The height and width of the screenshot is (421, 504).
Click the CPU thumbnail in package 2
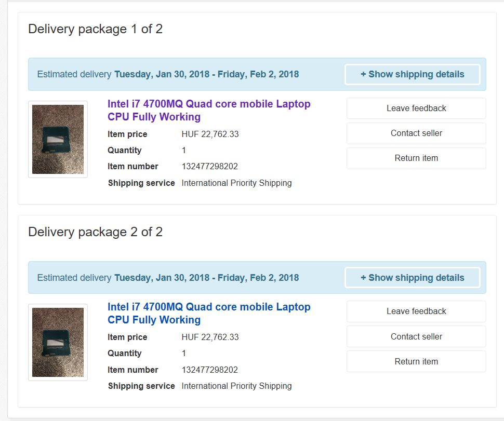click(x=58, y=343)
